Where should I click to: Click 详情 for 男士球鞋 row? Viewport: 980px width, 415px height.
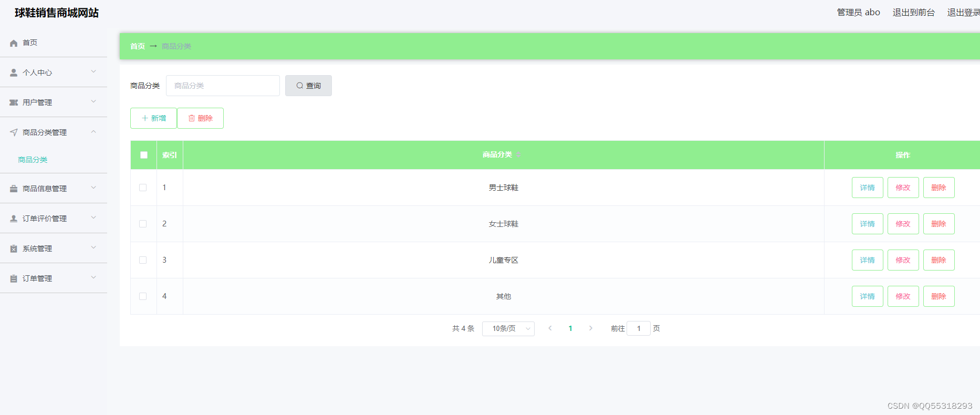click(x=868, y=188)
